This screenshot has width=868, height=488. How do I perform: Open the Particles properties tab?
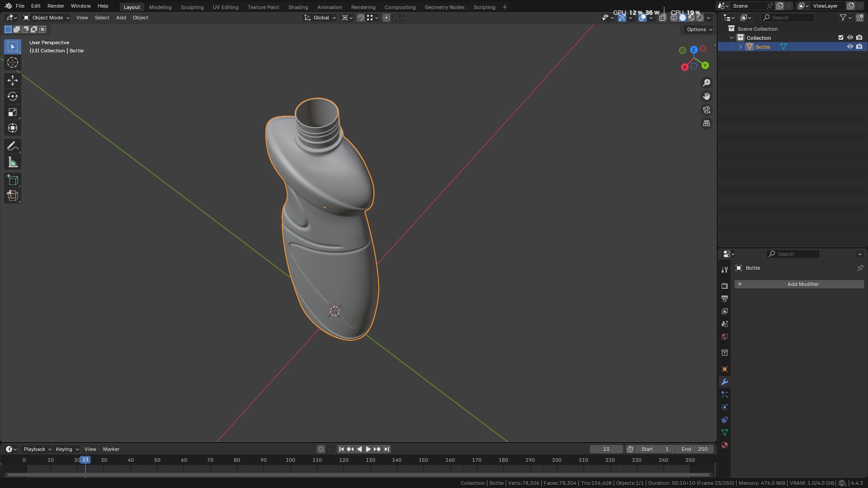(725, 394)
